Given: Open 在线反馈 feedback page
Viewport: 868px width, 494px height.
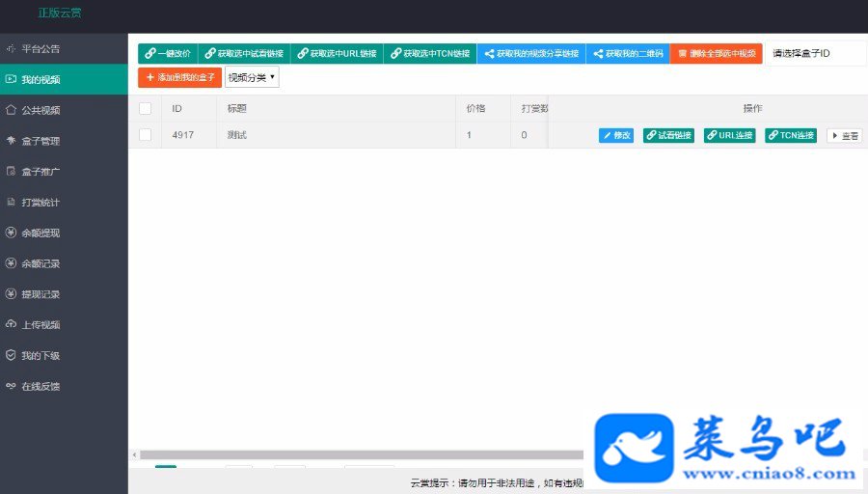Looking at the screenshot, I should (64, 386).
